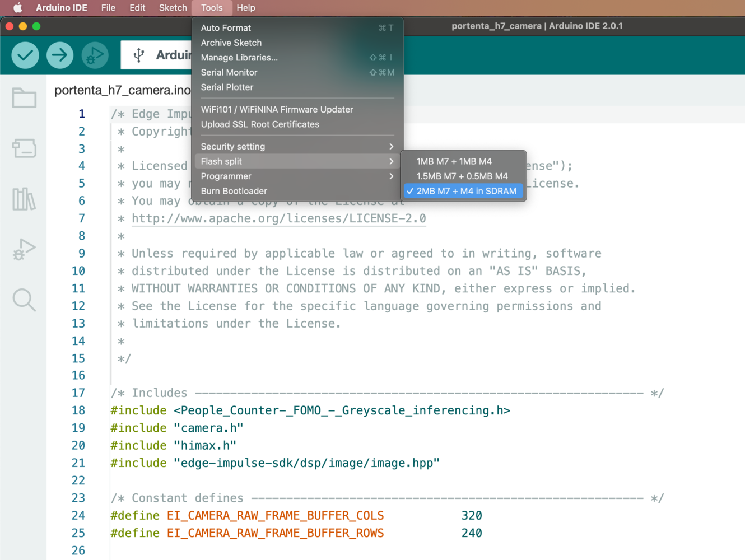Click the Constant defines comment line

(x=387, y=498)
